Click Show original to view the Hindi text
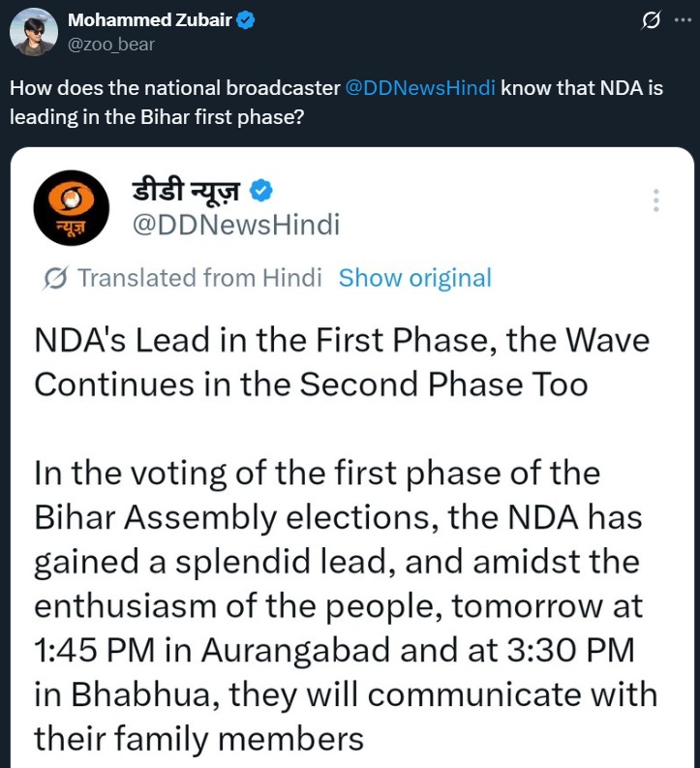The image size is (700, 768). pyautogui.click(x=414, y=279)
